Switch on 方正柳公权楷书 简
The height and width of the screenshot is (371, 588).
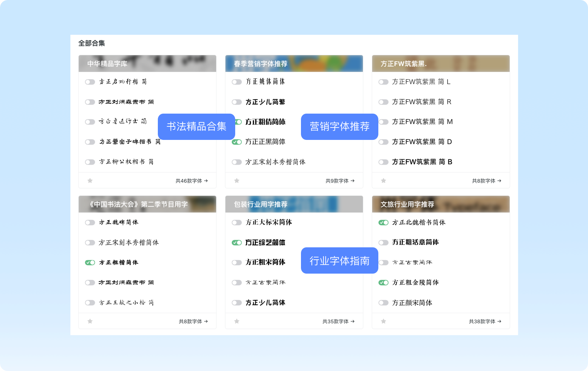click(90, 162)
